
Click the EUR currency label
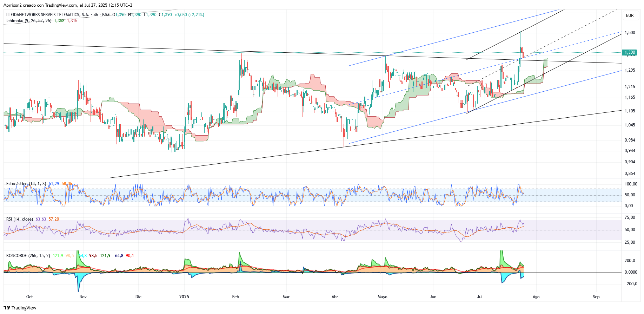click(x=630, y=15)
